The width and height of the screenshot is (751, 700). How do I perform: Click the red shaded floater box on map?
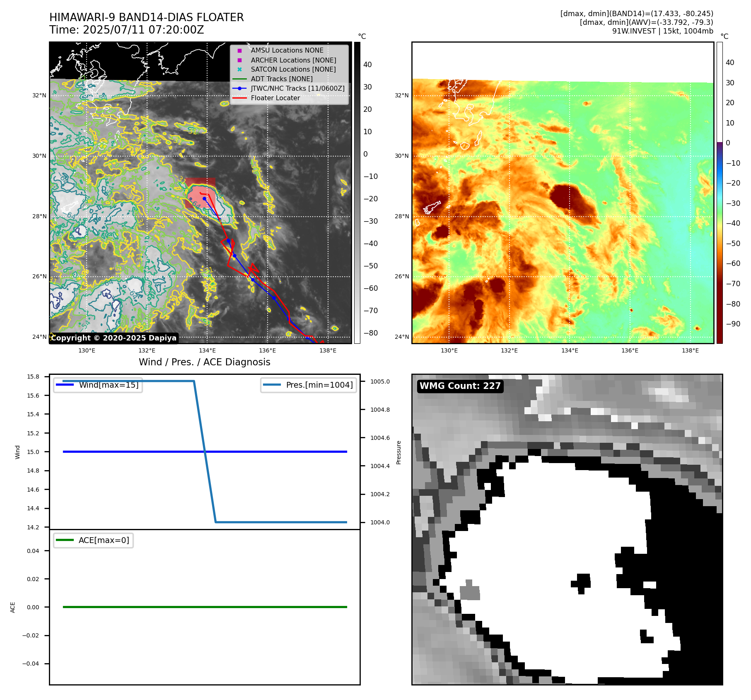200,193
